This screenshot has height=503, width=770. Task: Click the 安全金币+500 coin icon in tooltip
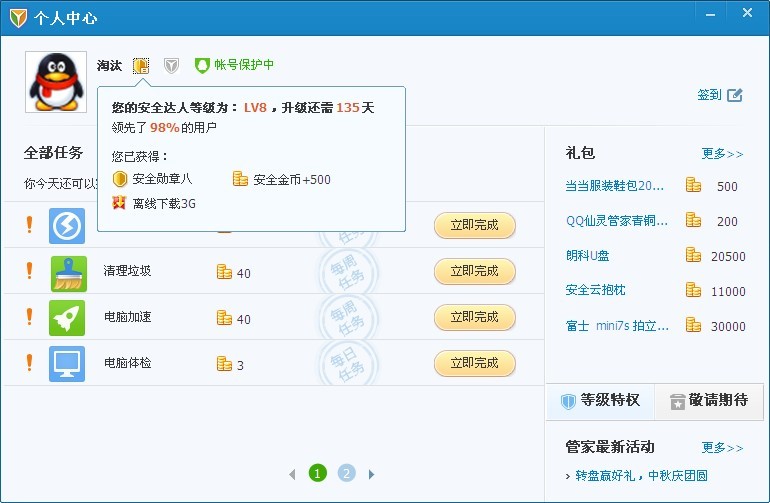[240, 179]
